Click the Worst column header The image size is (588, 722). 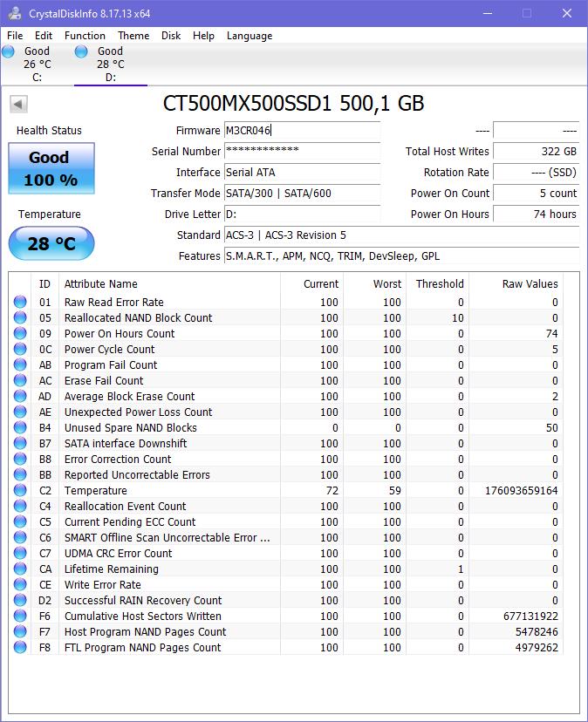click(x=374, y=283)
